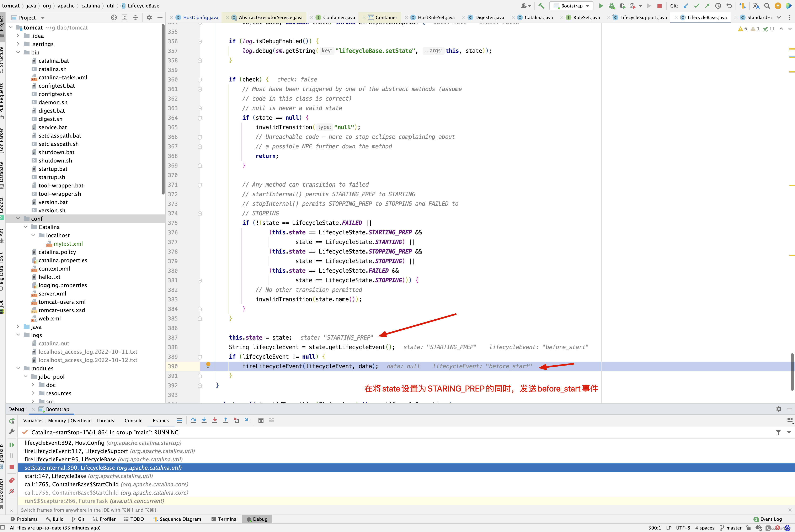795x532 pixels.
Task: Click Step Over in debugger toolbar
Action: pyautogui.click(x=193, y=420)
